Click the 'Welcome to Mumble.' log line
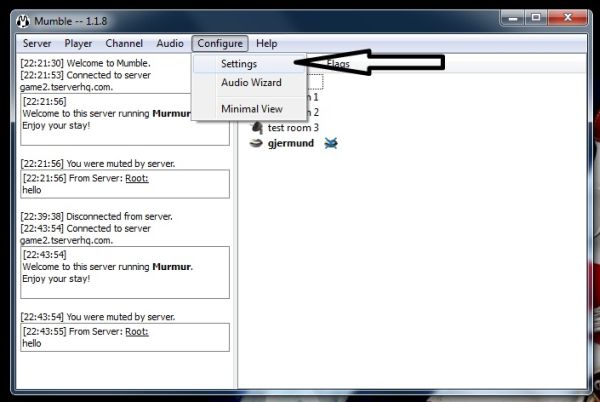The image size is (600, 402). 85,63
